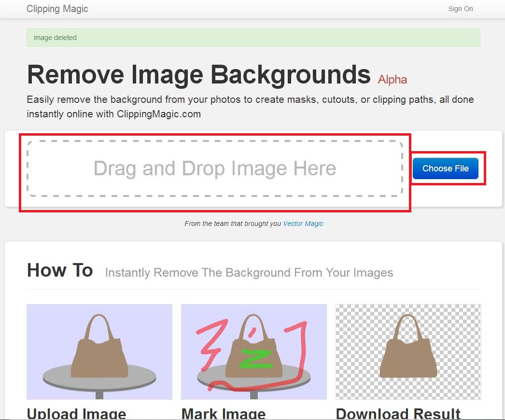Click the red 'Alpha' label

tap(393, 79)
